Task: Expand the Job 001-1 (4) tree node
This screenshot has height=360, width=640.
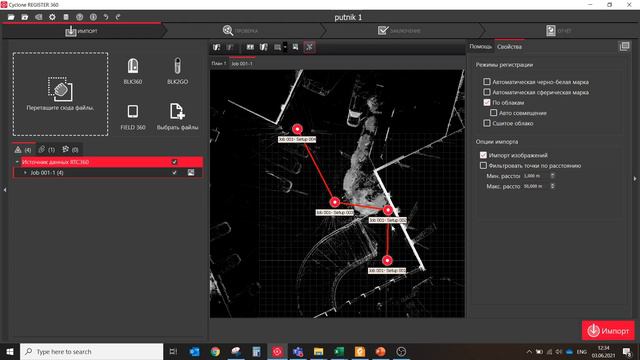Action: [25, 173]
